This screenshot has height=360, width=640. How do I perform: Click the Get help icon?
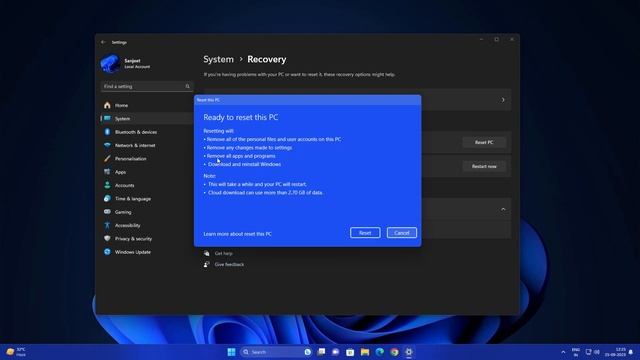point(207,253)
